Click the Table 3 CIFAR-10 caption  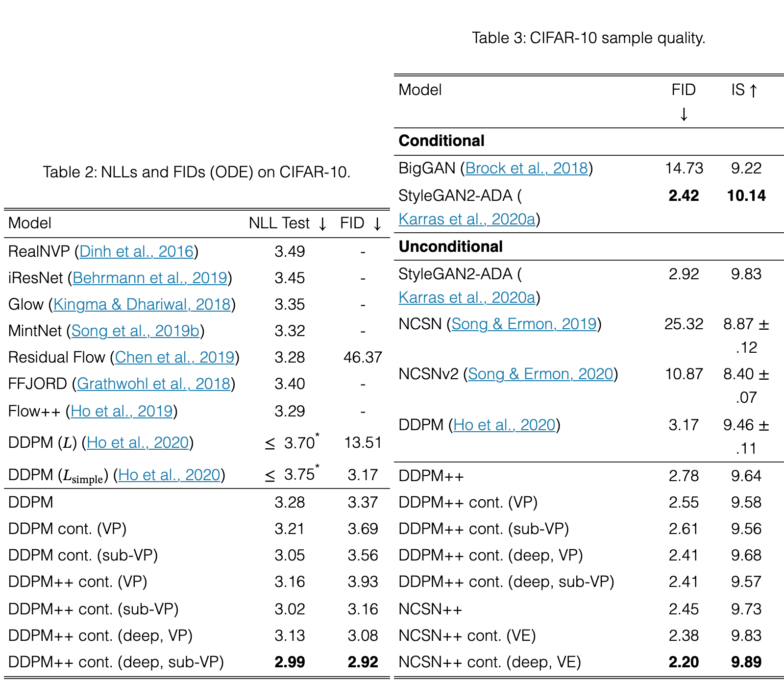588,38
